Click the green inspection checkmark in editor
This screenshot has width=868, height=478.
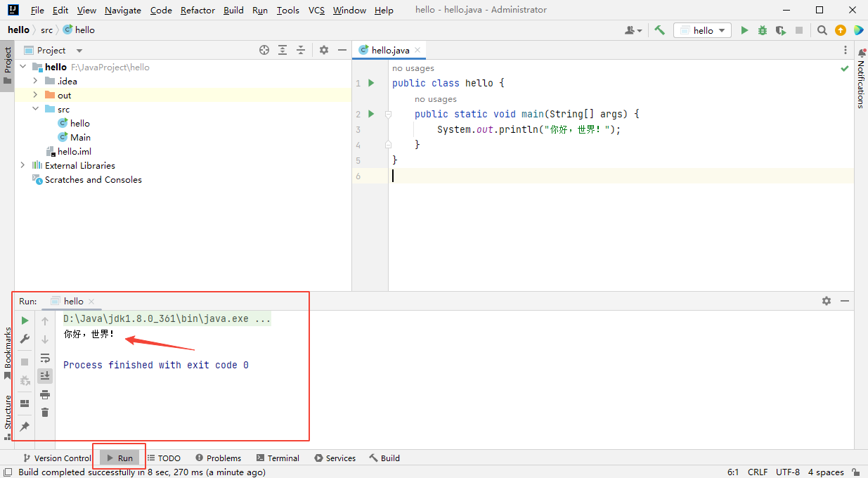point(845,68)
